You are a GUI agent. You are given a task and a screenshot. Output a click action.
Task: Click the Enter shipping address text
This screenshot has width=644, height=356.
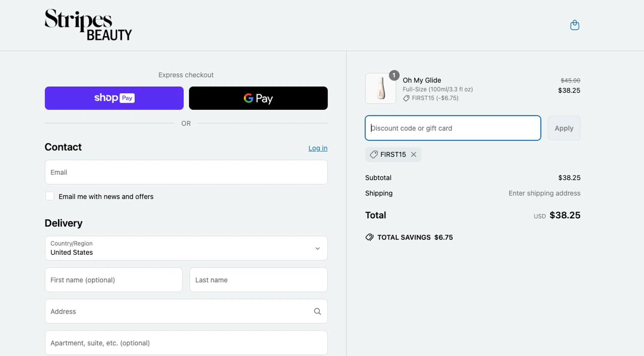(544, 193)
